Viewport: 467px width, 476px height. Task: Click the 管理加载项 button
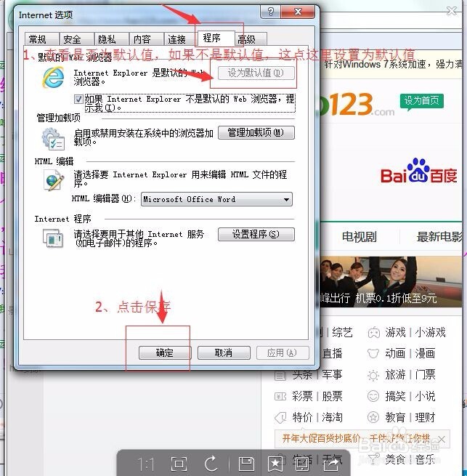pos(256,133)
